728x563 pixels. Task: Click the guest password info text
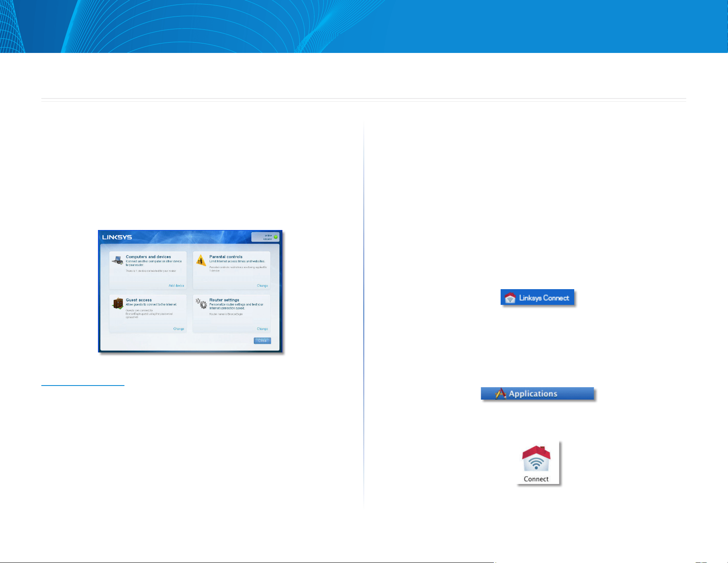point(149,314)
